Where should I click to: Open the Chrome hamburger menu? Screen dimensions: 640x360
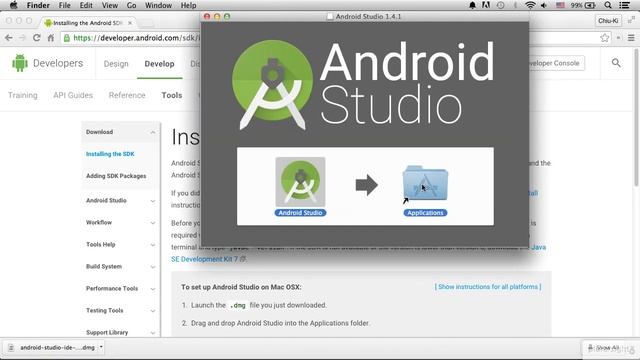coord(631,38)
